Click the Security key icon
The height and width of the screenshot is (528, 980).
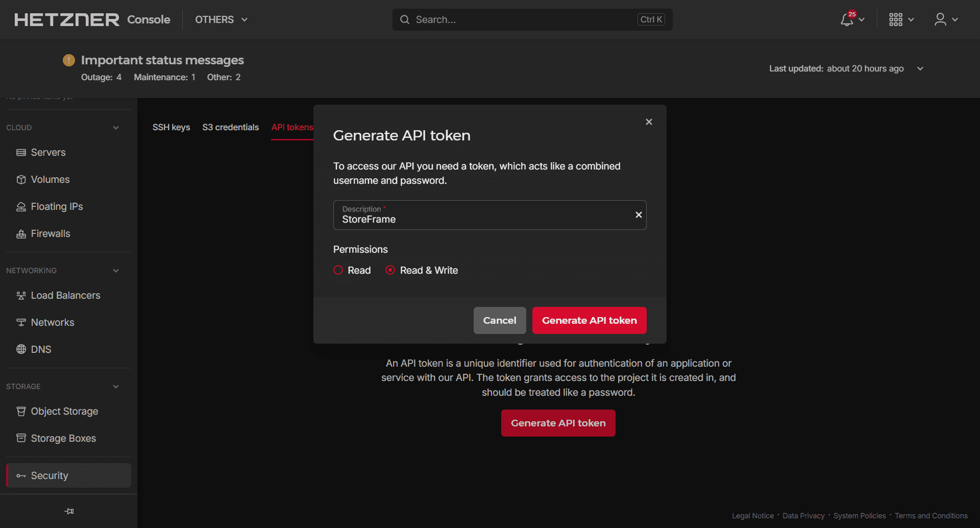pos(21,475)
